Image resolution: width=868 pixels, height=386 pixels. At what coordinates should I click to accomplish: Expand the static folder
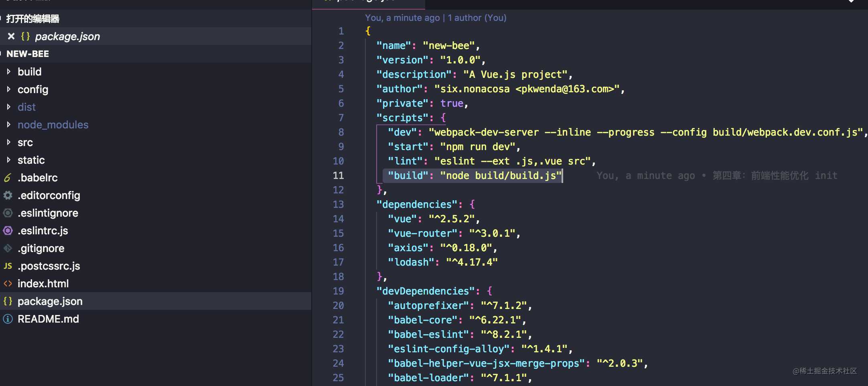click(x=8, y=160)
